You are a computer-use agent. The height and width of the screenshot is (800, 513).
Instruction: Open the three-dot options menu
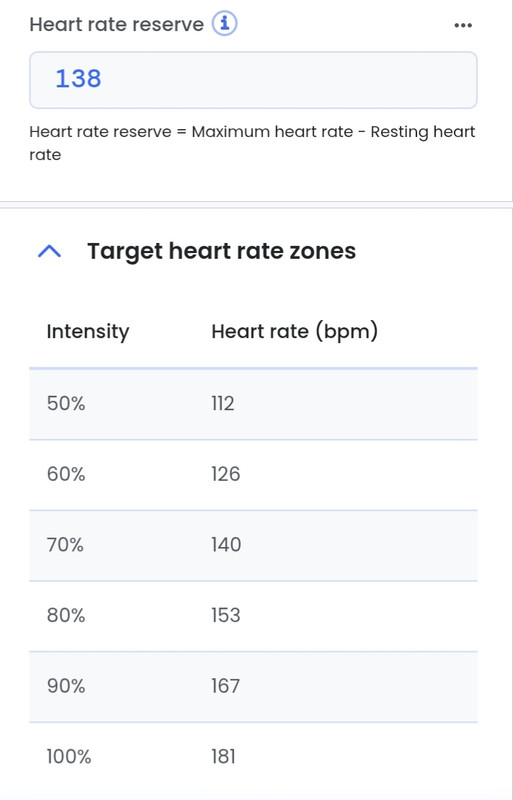coord(463,25)
